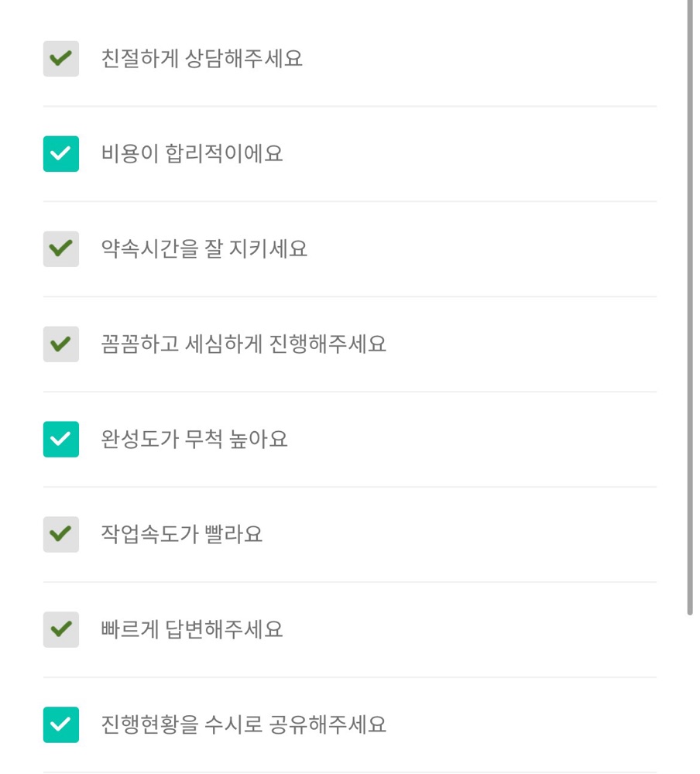Mark the 빠르게 답변해주세요 checkbox

tap(60, 629)
